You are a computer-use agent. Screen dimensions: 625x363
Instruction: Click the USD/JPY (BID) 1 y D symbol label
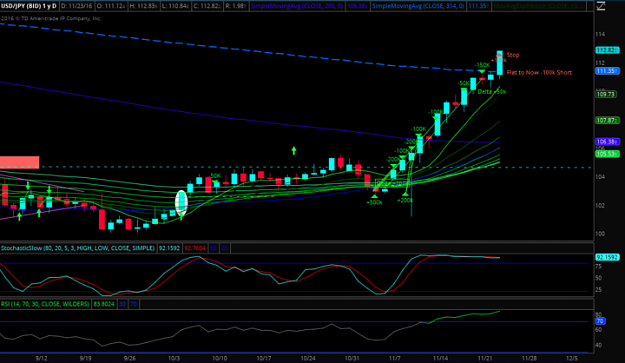coord(28,6)
